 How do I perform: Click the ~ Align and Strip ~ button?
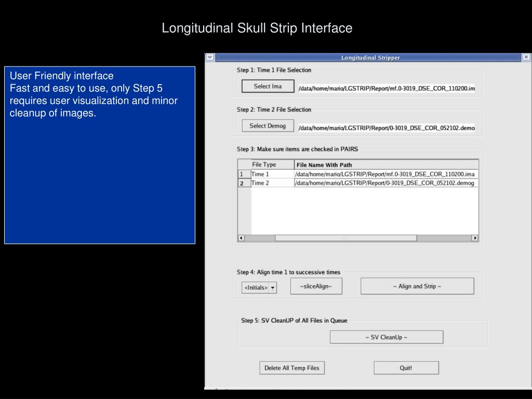click(x=417, y=286)
